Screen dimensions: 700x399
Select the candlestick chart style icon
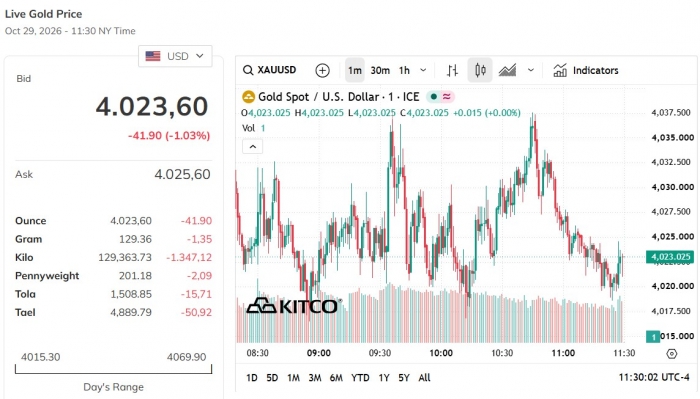[480, 70]
